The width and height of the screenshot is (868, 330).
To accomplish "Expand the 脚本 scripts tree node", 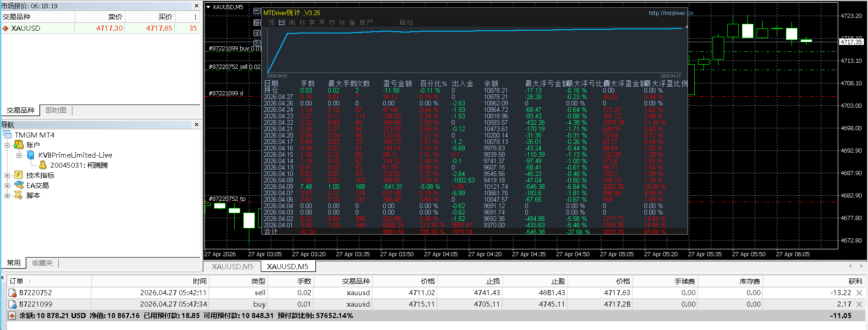I will pyautogui.click(x=7, y=196).
